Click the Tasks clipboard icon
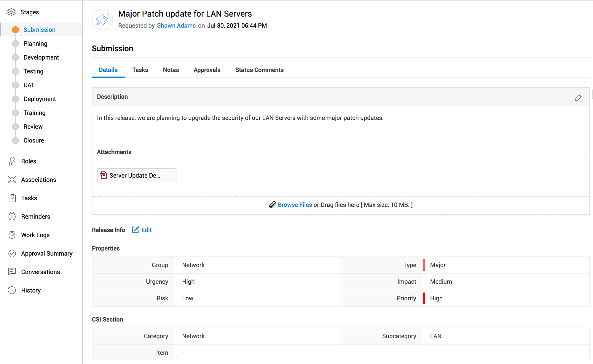Screen dimensions: 593x364 pyautogui.click(x=12, y=198)
